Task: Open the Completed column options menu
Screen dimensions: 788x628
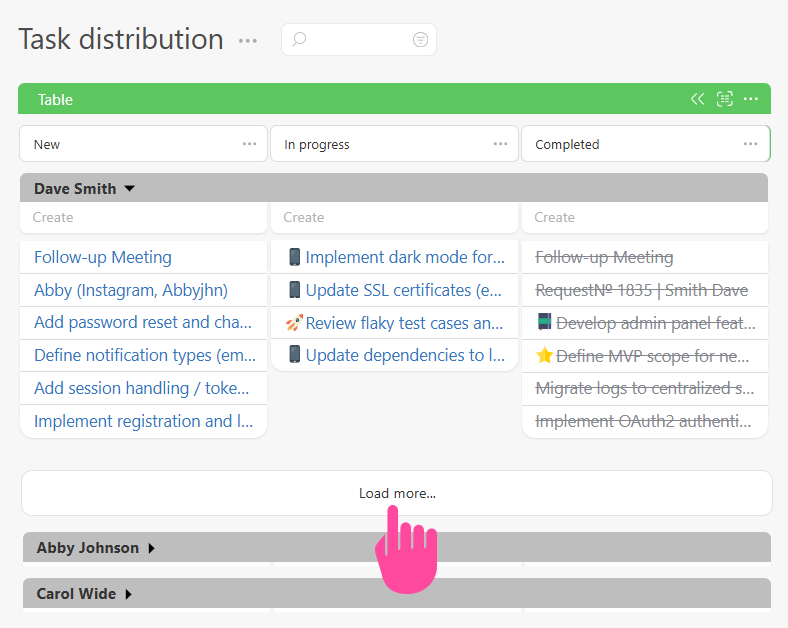Action: (751, 144)
